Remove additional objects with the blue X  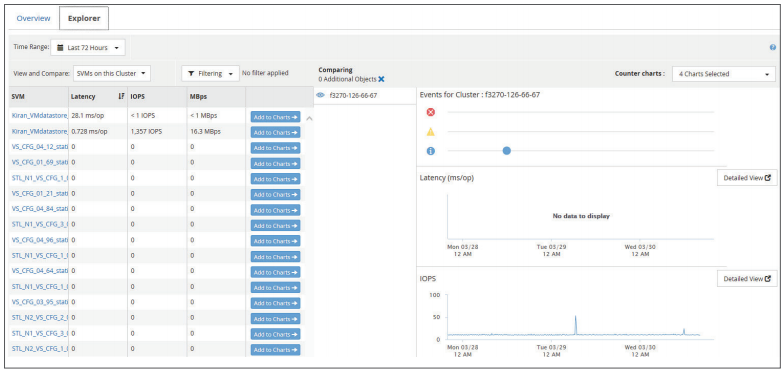[382, 79]
